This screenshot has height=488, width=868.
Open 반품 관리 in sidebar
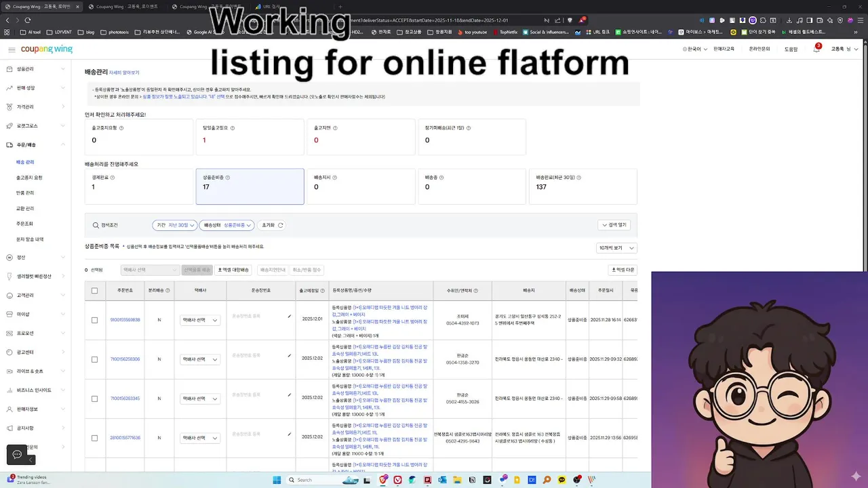[25, 193]
